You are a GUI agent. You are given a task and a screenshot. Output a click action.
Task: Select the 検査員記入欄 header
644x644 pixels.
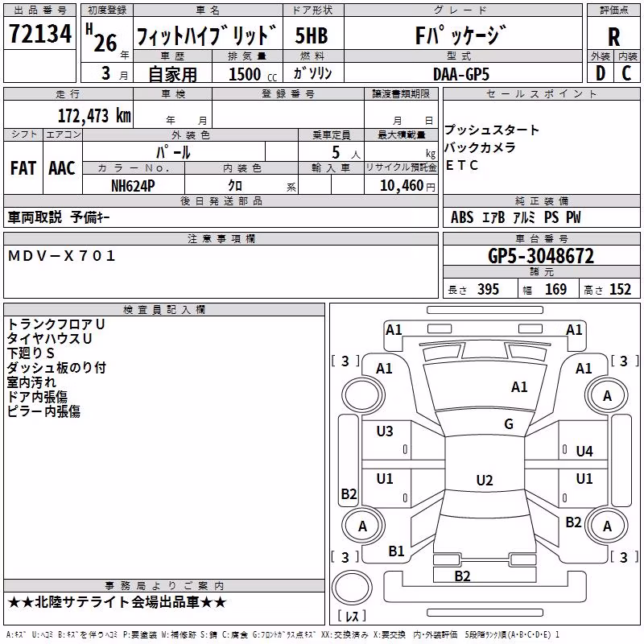pyautogui.click(x=164, y=310)
